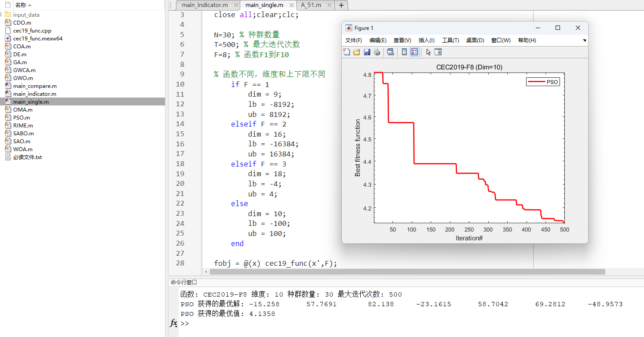The image size is (644, 337).
Task: Open the 插入(I) menu in Figure 1
Action: coord(426,40)
